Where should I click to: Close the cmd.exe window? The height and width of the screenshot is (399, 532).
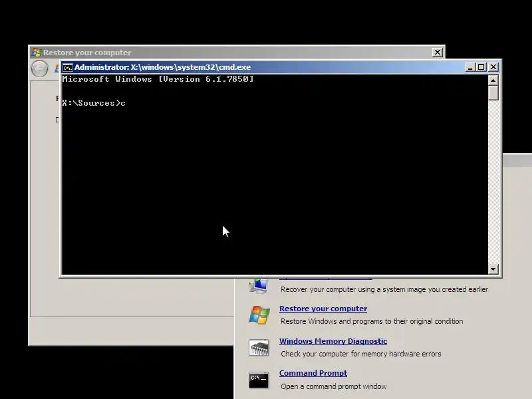tap(493, 67)
